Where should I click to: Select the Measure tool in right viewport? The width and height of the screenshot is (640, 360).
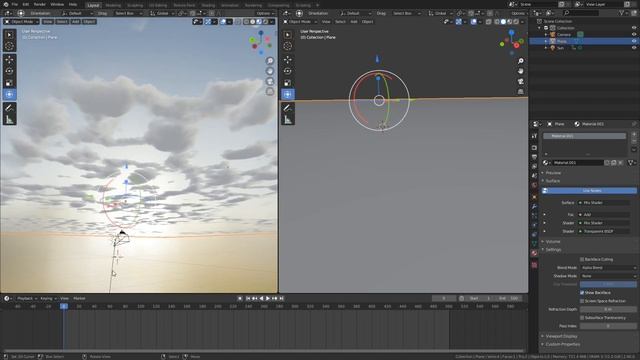(x=288, y=120)
